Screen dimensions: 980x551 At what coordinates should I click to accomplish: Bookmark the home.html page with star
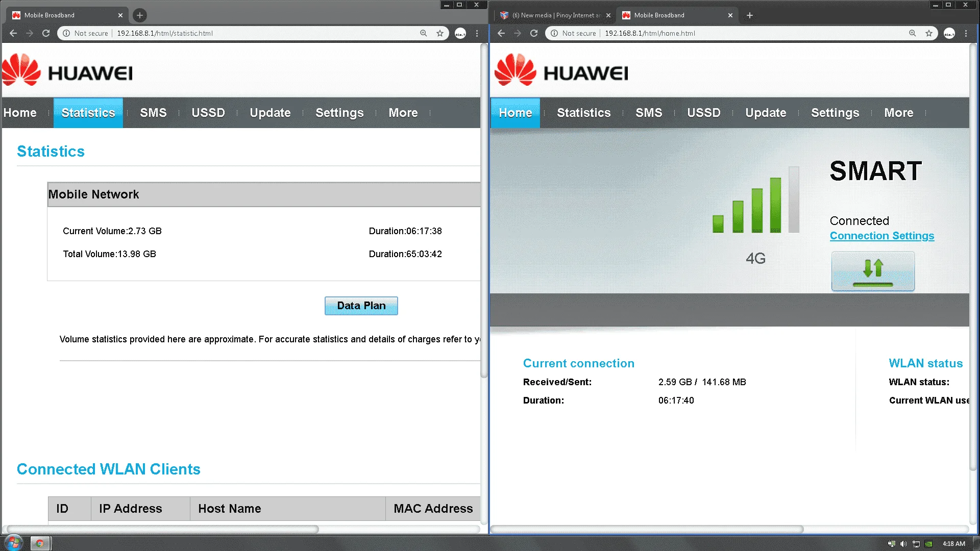[929, 33]
